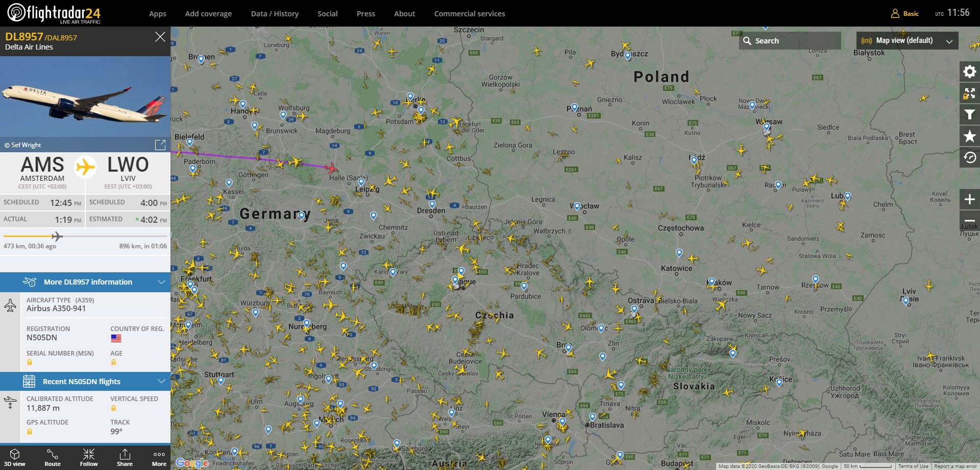Toggle fullscreen map mode

click(969, 93)
